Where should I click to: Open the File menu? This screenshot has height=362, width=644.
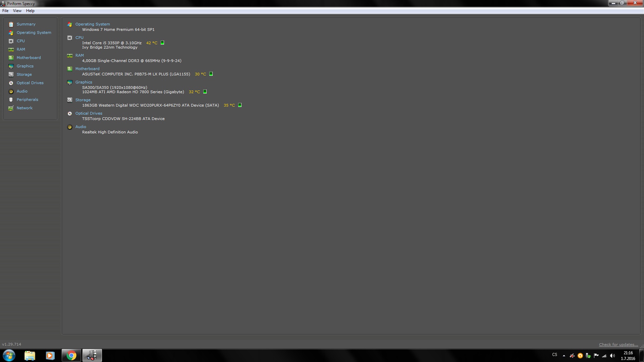[5, 11]
